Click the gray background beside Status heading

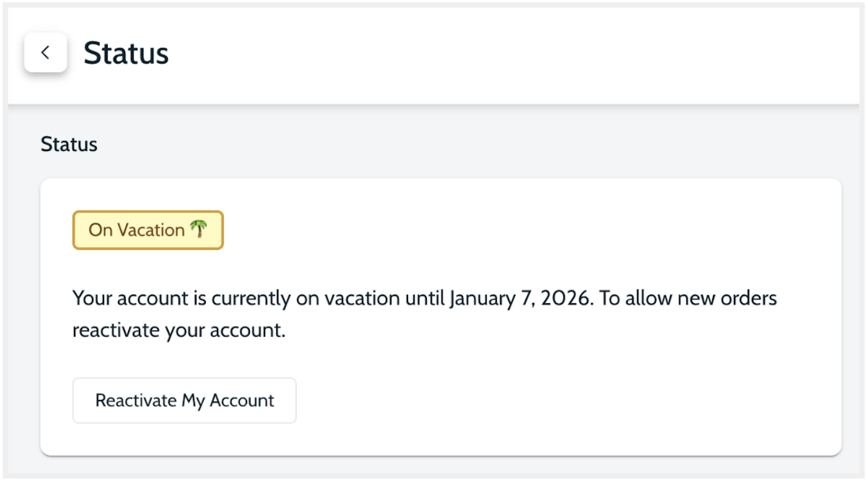tap(421, 144)
